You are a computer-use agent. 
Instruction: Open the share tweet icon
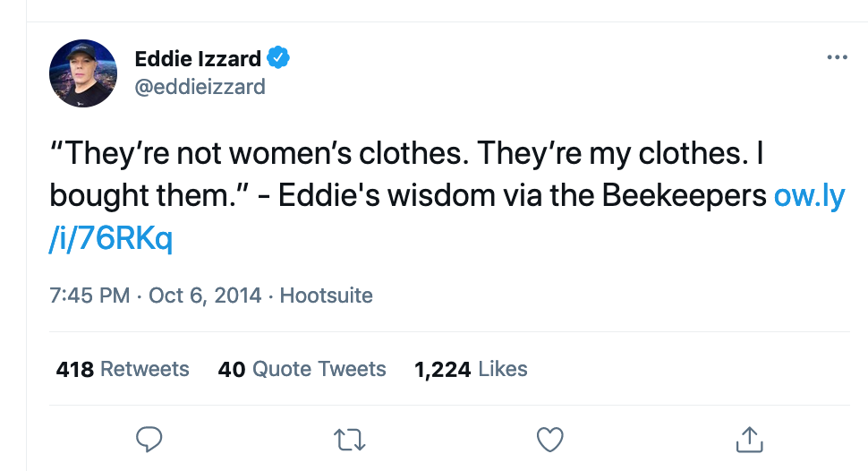coord(747,438)
